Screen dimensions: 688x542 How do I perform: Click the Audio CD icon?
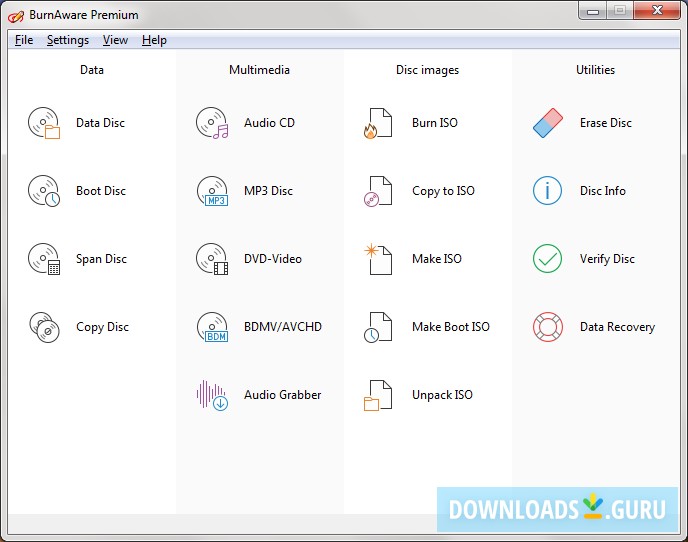click(212, 123)
